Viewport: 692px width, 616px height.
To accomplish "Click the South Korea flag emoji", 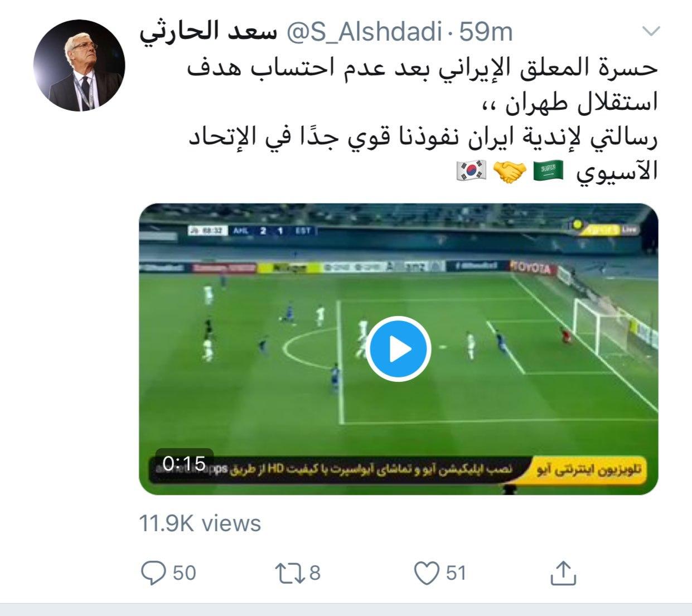I will coord(472,172).
